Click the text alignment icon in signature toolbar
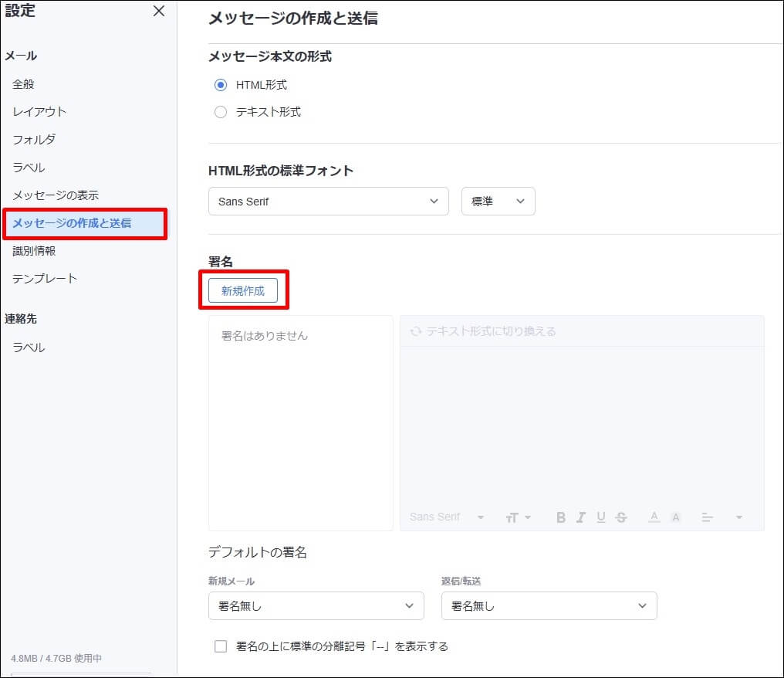 707,517
